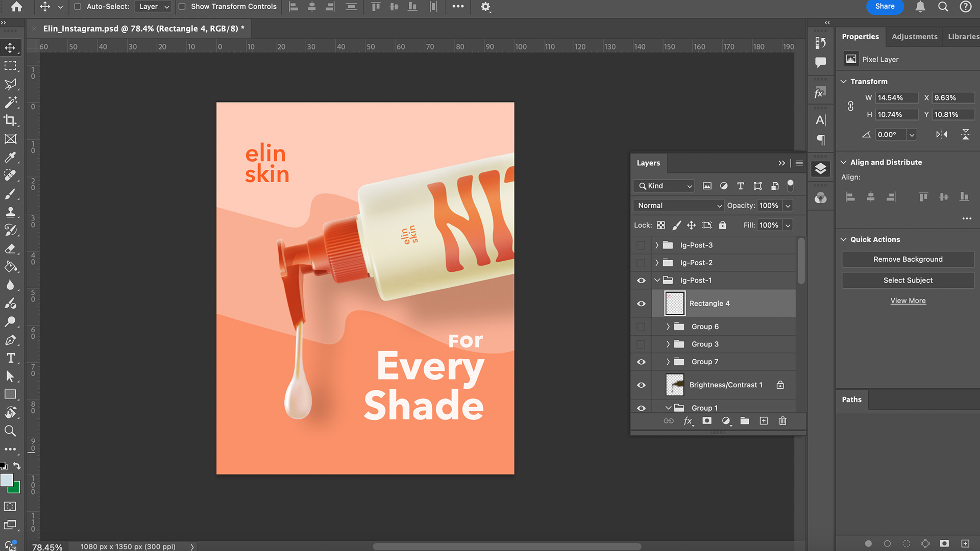Create a new layer with plus icon

click(x=764, y=421)
